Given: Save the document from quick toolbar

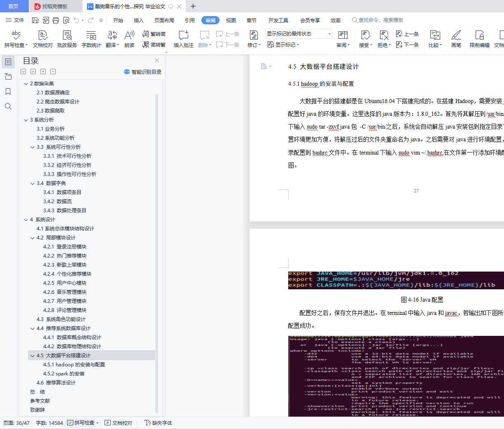Looking at the screenshot, I should pyautogui.click(x=35, y=20).
